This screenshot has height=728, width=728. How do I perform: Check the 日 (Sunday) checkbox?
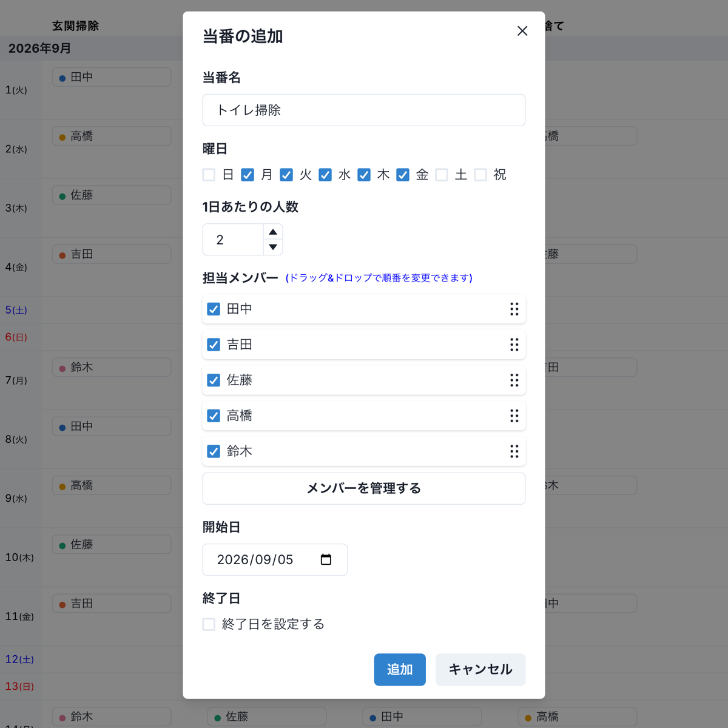pos(209,175)
